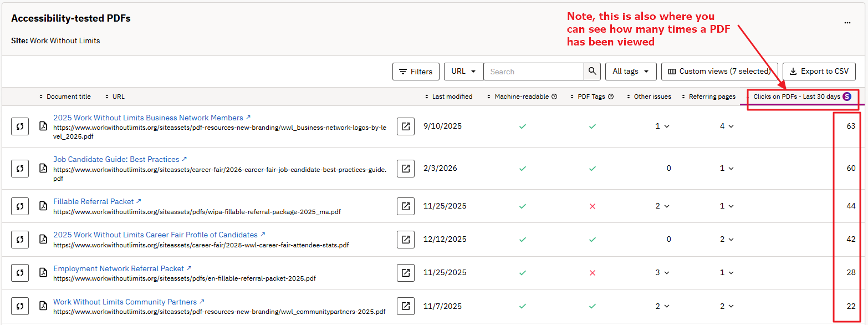Click the Filters button
868x325 pixels.
pyautogui.click(x=416, y=72)
